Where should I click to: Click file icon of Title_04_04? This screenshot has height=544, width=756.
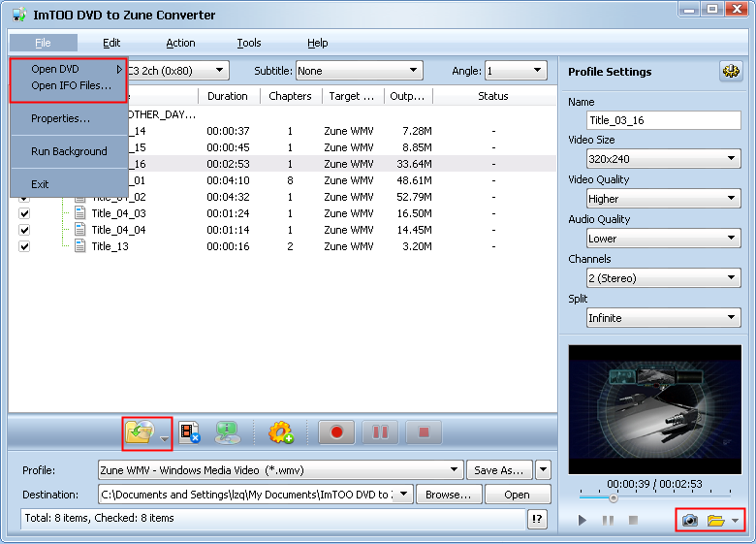(x=80, y=230)
